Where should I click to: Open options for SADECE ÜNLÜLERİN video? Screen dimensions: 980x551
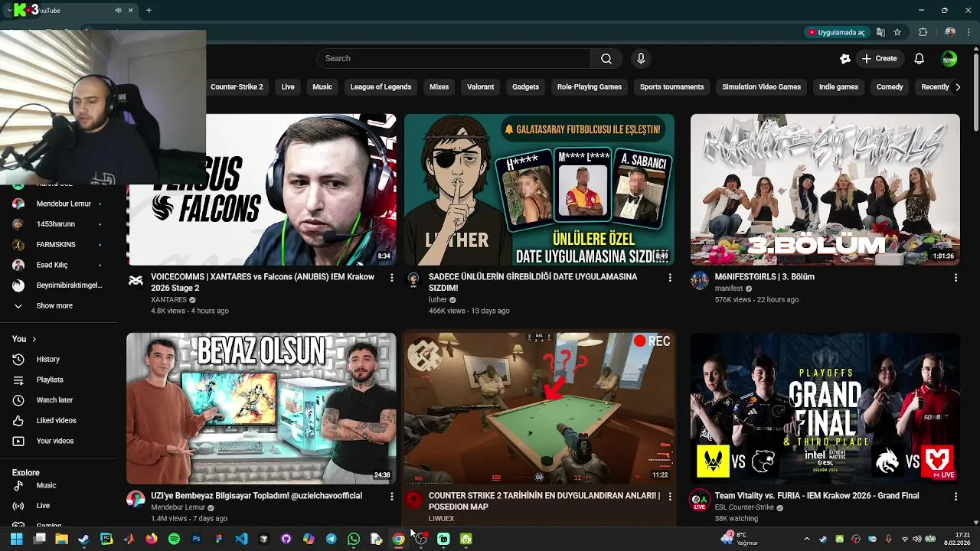669,277
